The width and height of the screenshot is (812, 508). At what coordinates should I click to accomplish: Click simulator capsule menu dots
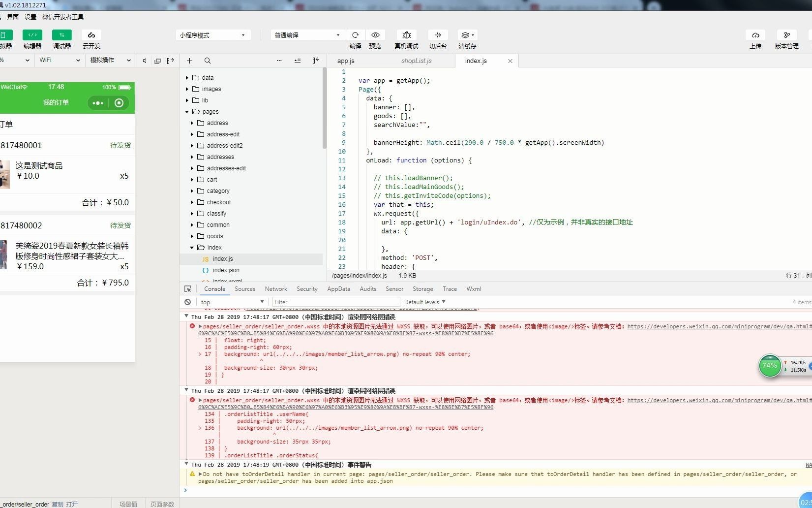coord(98,103)
